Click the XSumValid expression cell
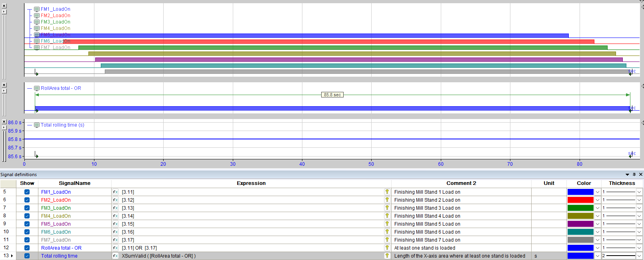644x260 pixels. click(251, 256)
